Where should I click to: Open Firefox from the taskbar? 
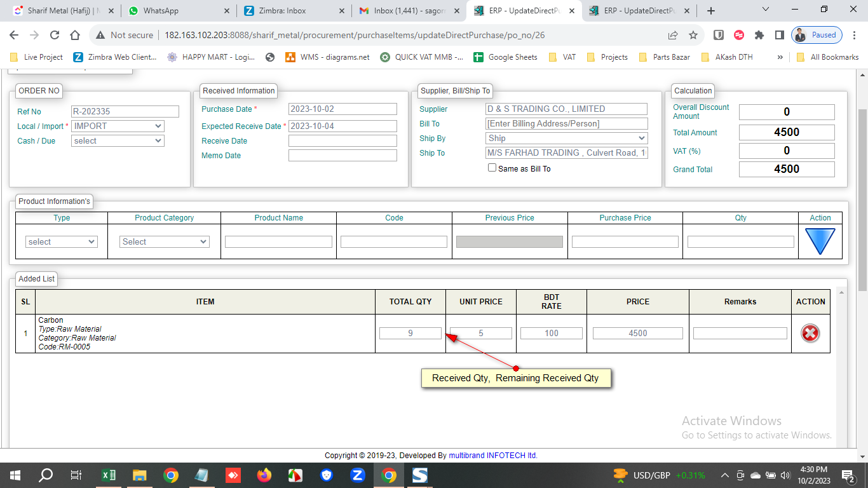[x=264, y=475]
